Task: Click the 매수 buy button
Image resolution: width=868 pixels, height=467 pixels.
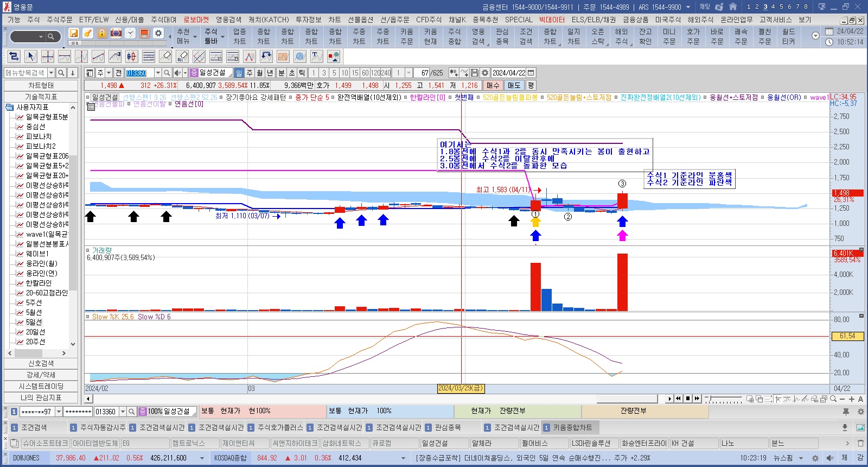Action: click(x=493, y=85)
